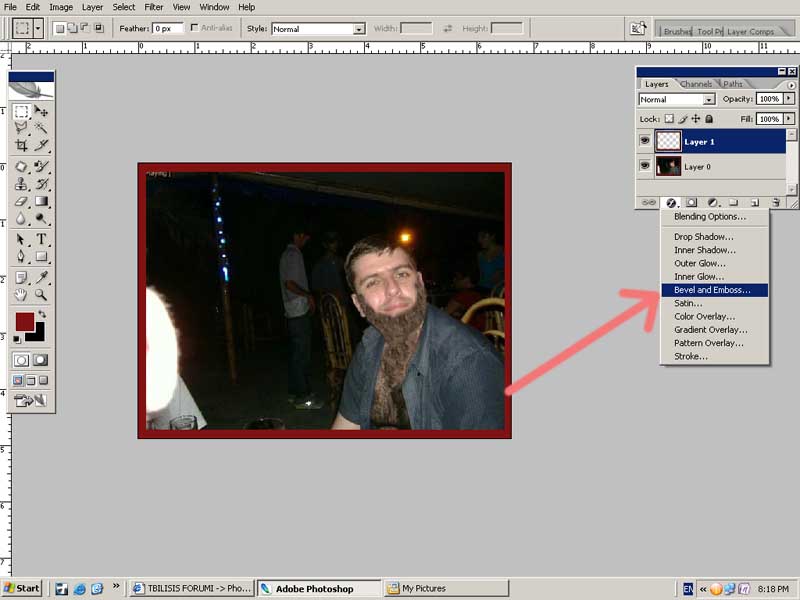The image size is (800, 600).
Task: Open adjustment layer menu icon
Action: click(x=713, y=203)
